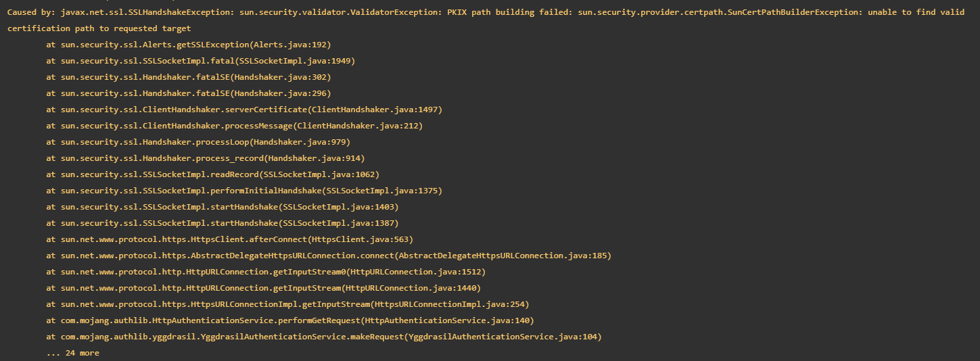980x361 pixels.
Task: Click the HttpsURLConnectionImpl.getInputStream line
Action: tap(287, 304)
